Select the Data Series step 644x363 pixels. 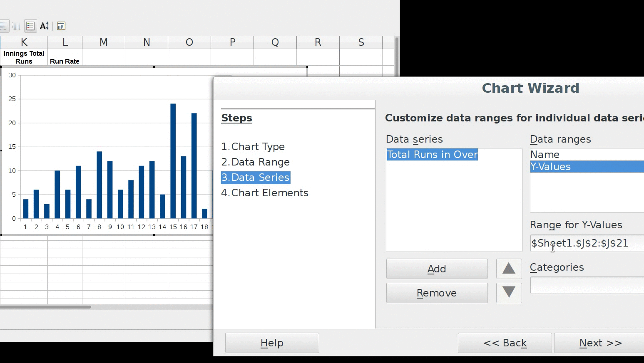(x=256, y=178)
